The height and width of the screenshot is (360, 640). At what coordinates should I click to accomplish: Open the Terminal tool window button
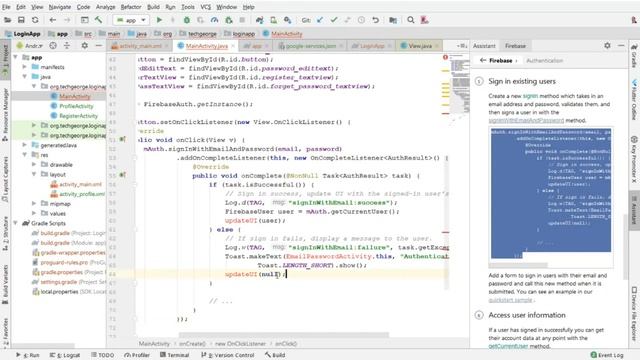click(x=175, y=355)
